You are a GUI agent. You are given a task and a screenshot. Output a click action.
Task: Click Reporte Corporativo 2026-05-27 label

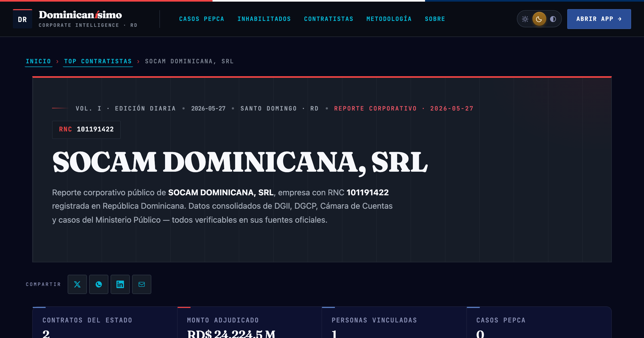pos(404,108)
